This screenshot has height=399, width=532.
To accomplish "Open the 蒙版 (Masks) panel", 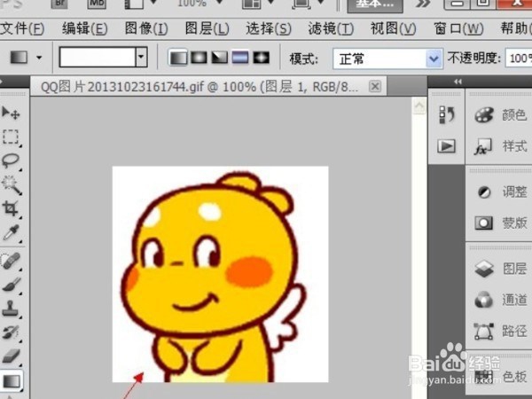I will point(500,223).
